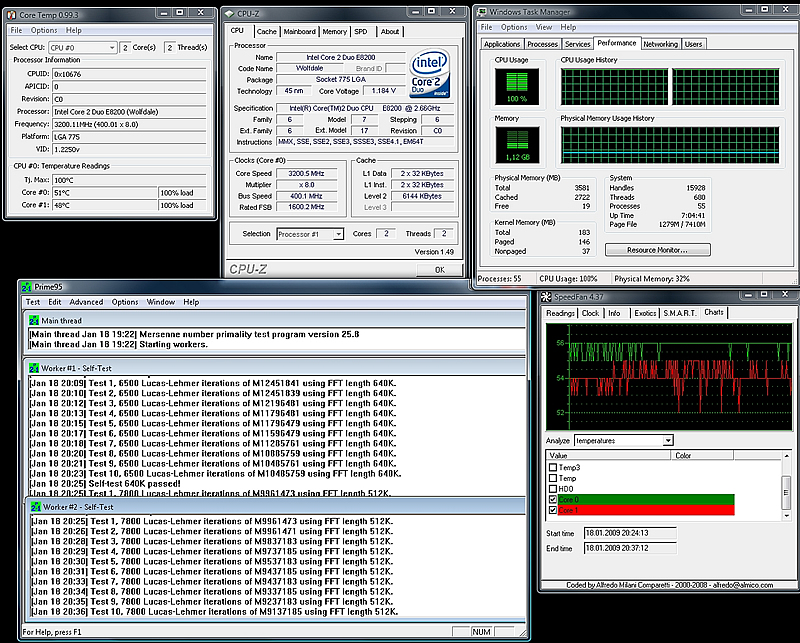This screenshot has width=800, height=643.
Task: Open the Edit menu in Prime95
Action: coord(55,302)
